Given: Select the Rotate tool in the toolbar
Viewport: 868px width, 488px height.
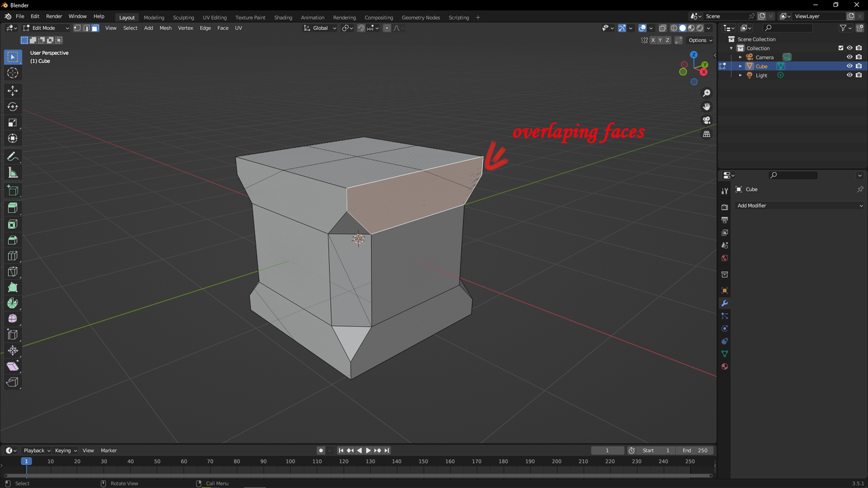Looking at the screenshot, I should coord(12,106).
